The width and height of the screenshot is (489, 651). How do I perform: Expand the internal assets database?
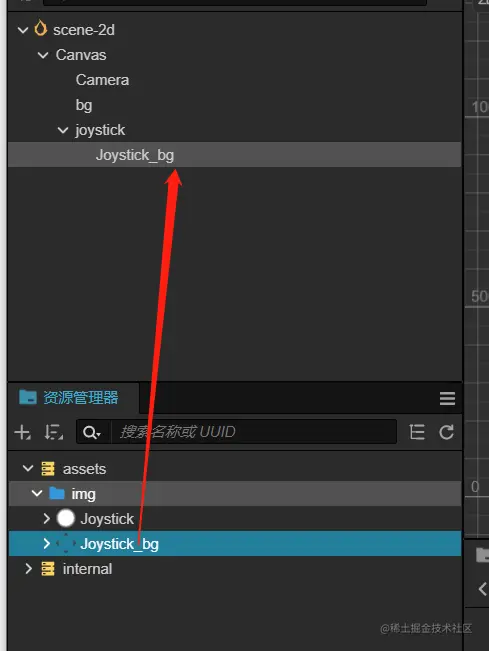(x=28, y=569)
